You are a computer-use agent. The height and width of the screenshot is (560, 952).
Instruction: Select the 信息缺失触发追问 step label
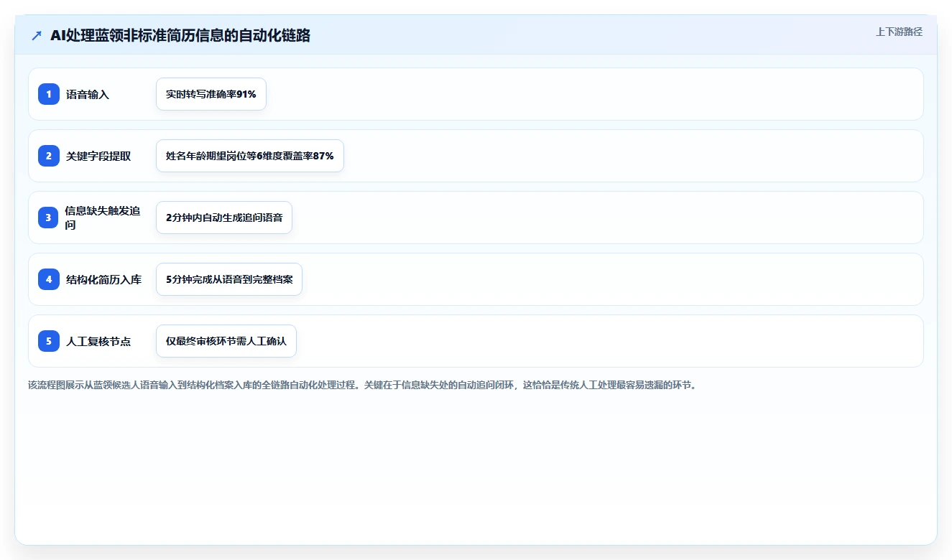point(103,218)
